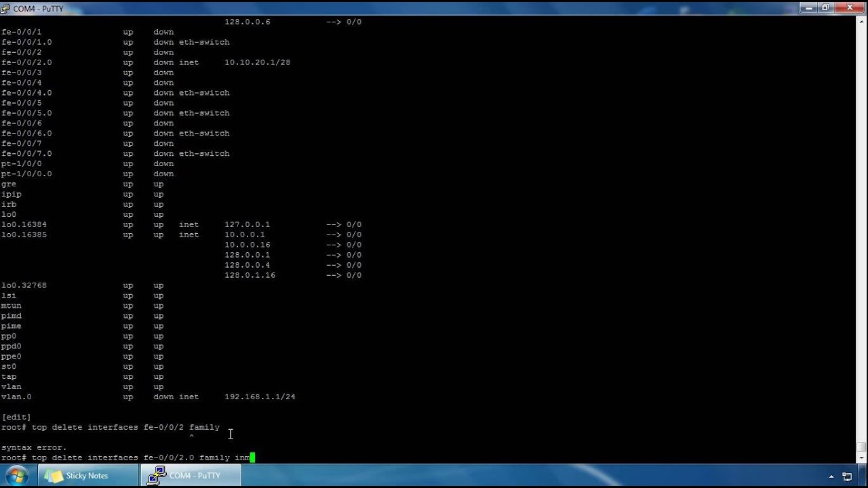
Task: Click the address 10.0.0.1
Action: click(x=244, y=235)
